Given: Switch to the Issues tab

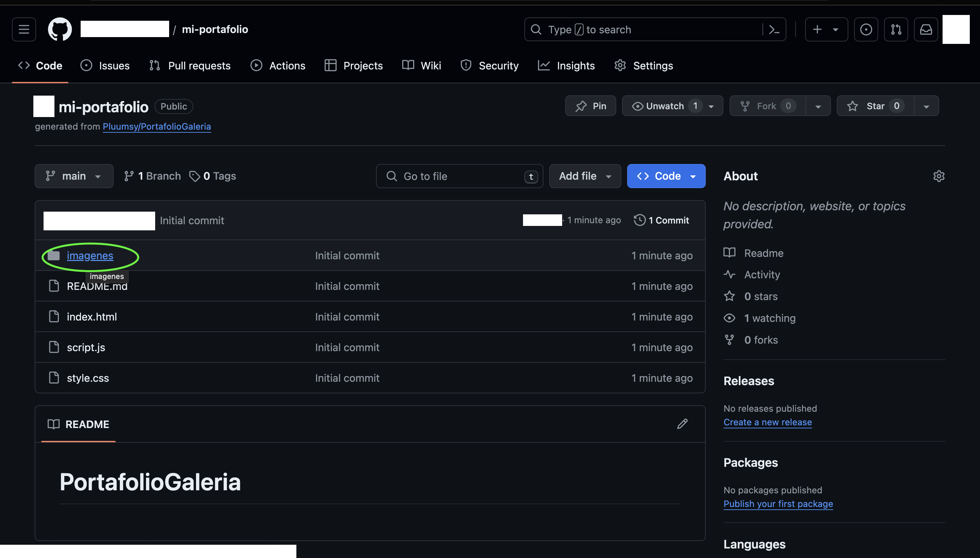Looking at the screenshot, I should [x=105, y=66].
